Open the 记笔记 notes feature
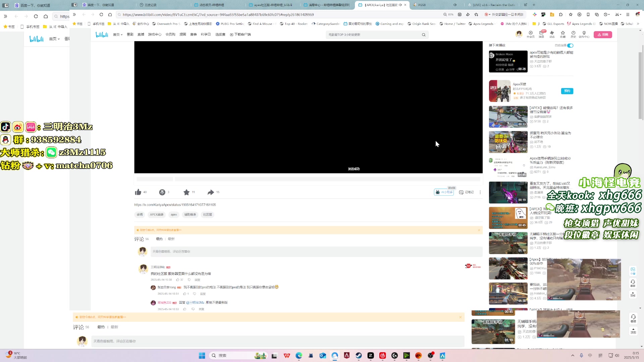 (x=466, y=192)
